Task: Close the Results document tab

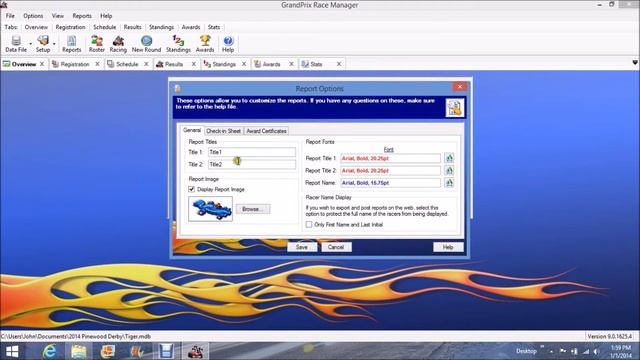Action: [194, 64]
